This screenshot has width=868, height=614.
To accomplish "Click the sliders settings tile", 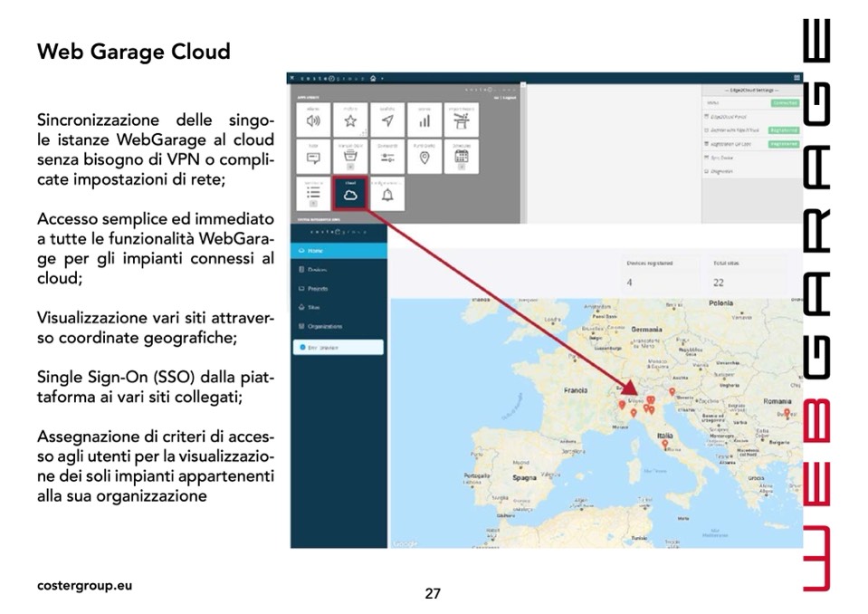I will (x=387, y=157).
